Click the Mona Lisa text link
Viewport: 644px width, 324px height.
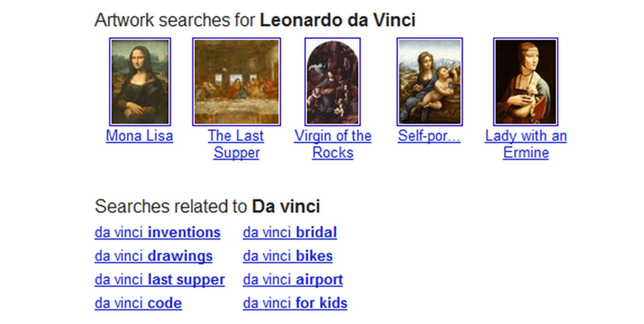[x=140, y=136]
